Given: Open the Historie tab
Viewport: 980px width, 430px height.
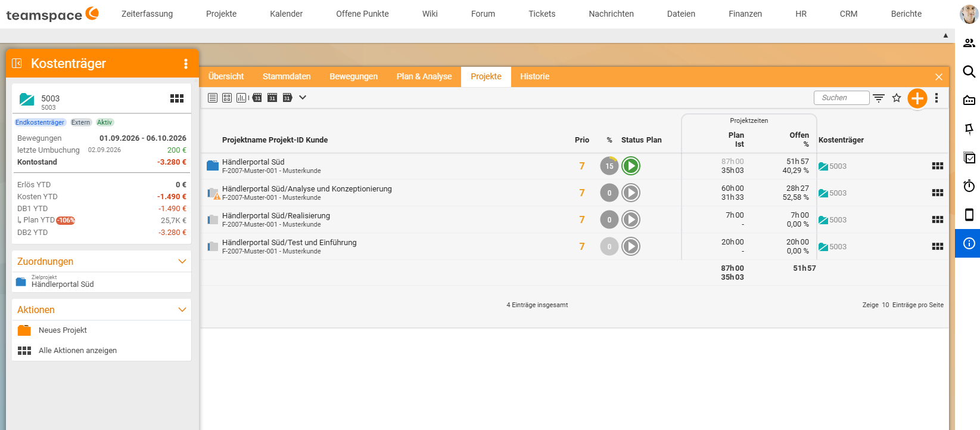Looking at the screenshot, I should pyautogui.click(x=535, y=76).
